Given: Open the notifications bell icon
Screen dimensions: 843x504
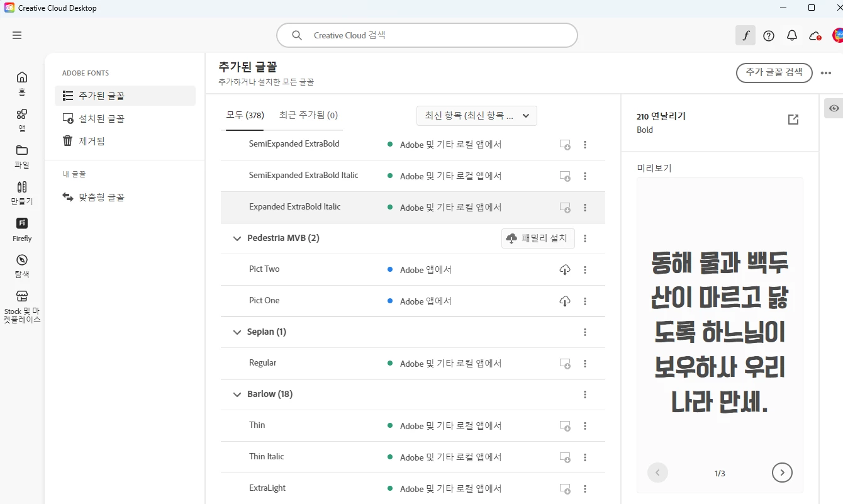Looking at the screenshot, I should (792, 36).
